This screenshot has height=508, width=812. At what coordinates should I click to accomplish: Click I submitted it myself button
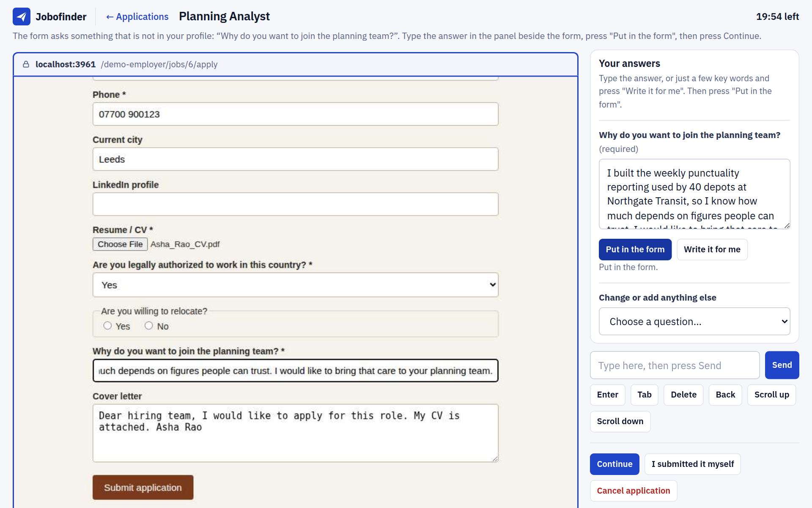(692, 464)
